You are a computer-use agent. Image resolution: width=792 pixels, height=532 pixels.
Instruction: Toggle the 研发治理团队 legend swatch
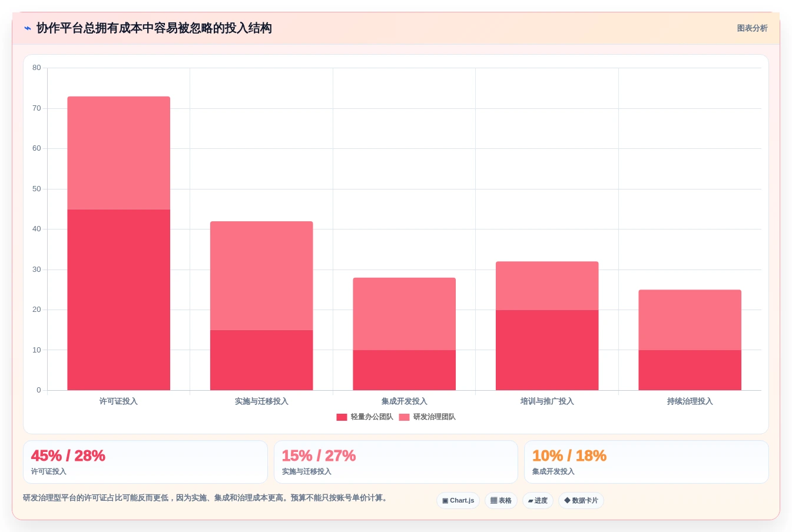(404, 417)
